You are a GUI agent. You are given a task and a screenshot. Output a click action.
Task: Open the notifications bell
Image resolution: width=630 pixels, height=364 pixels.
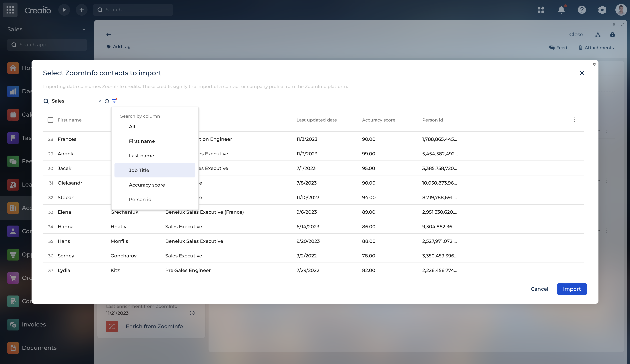(x=561, y=10)
